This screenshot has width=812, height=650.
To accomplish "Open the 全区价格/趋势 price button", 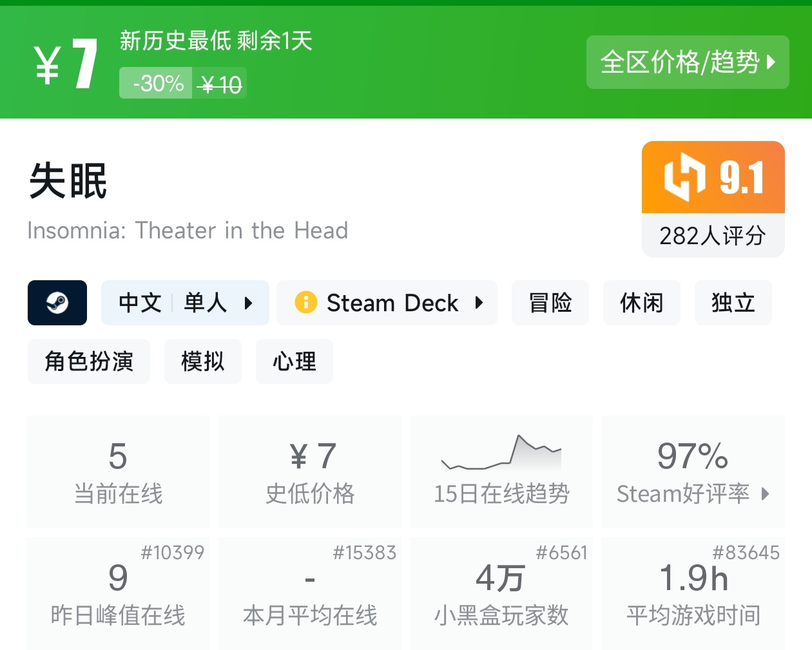I will 687,62.
